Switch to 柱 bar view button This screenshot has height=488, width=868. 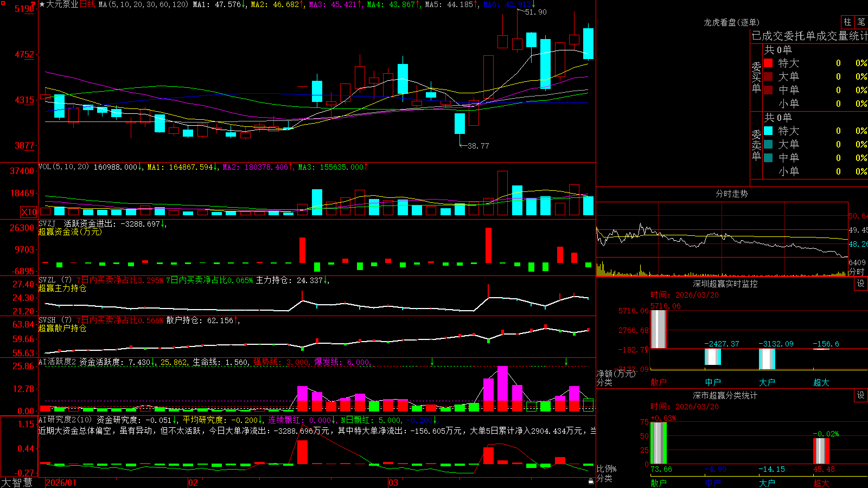(x=847, y=22)
